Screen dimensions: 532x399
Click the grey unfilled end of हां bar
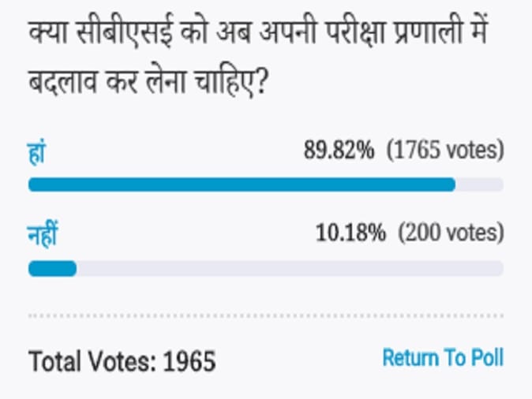[x=479, y=185]
